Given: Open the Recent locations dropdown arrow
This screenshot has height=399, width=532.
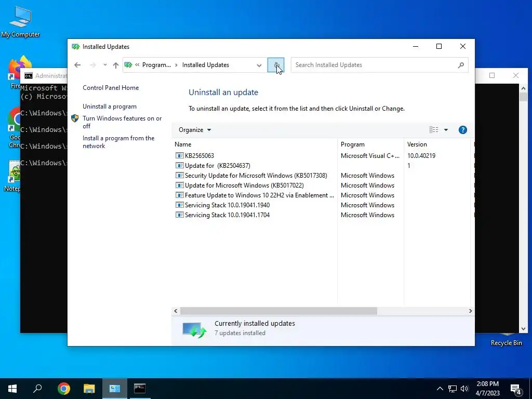Looking at the screenshot, I should tap(105, 65).
